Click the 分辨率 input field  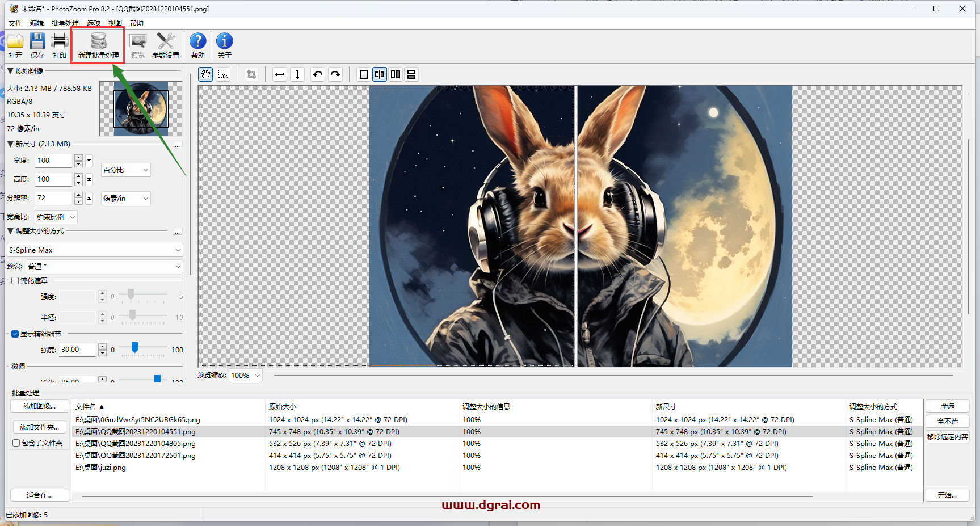click(54, 198)
